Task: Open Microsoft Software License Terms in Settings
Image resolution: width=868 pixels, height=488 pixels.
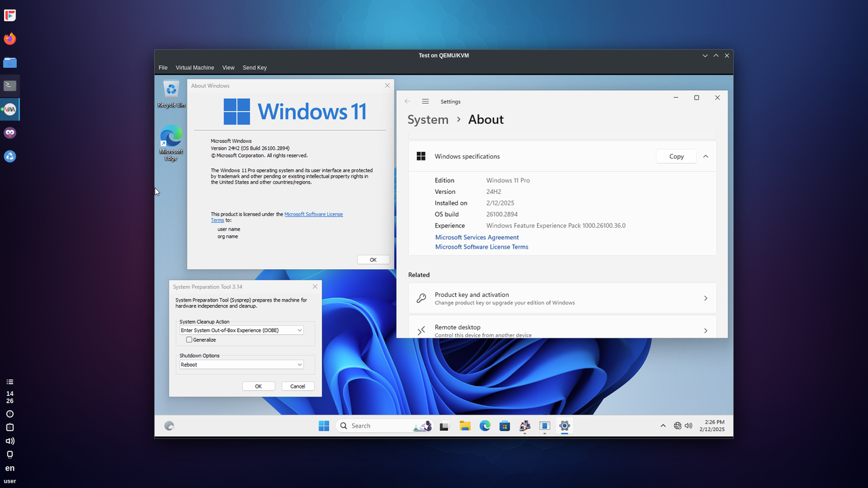Action: [481, 247]
